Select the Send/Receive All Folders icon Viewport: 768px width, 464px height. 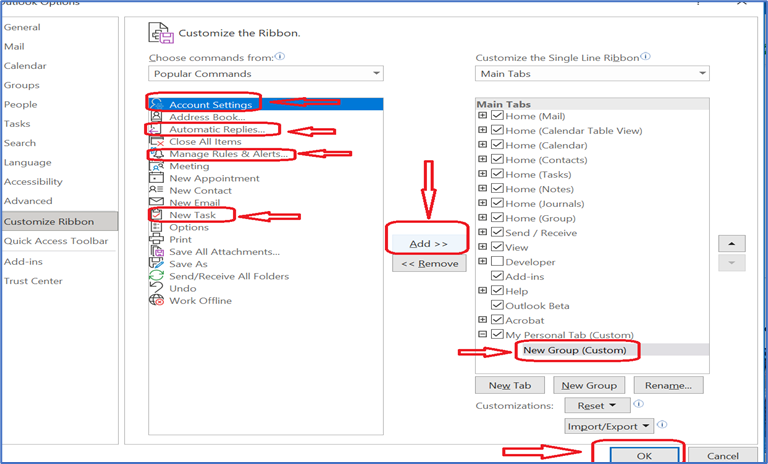[156, 276]
